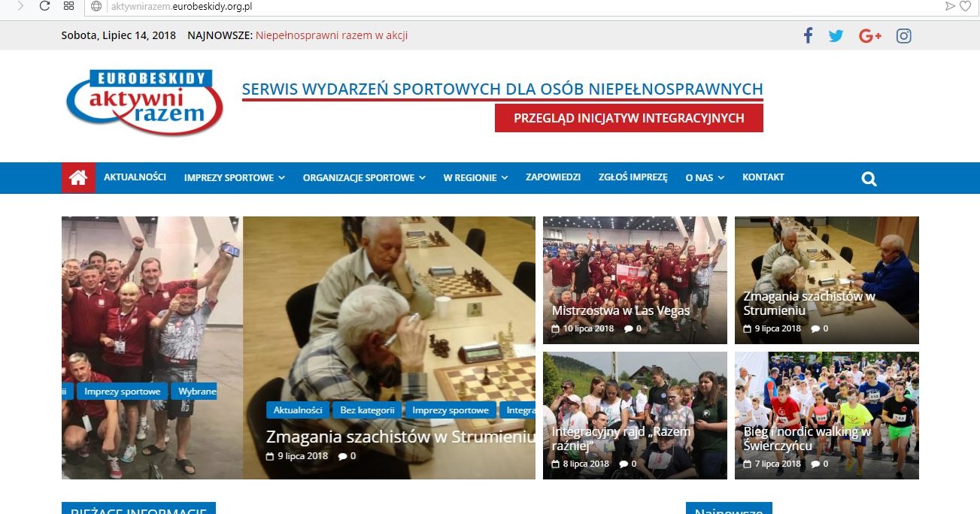980x514 pixels.
Task: Open Bieg i nordic walking article
Action: pyautogui.click(x=827, y=416)
